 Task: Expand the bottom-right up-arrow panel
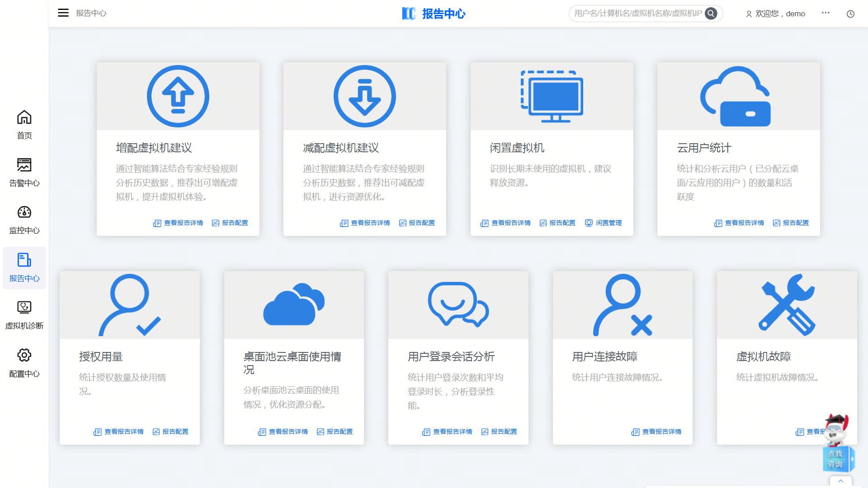point(840,481)
